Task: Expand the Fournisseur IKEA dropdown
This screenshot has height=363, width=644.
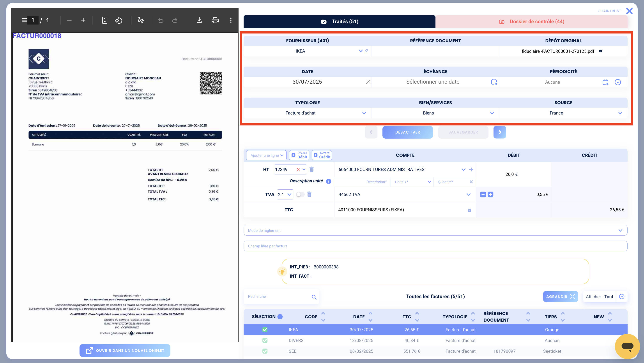Action: click(x=361, y=51)
